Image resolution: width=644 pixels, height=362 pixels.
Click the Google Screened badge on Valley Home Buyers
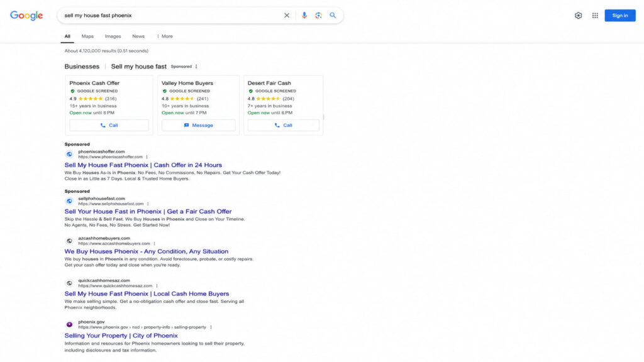point(186,91)
